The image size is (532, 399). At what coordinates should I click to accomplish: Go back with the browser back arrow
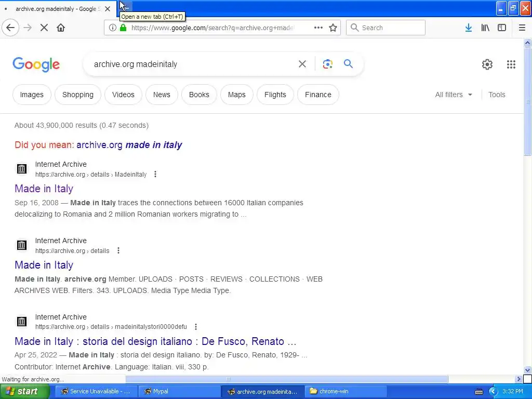[x=10, y=28]
